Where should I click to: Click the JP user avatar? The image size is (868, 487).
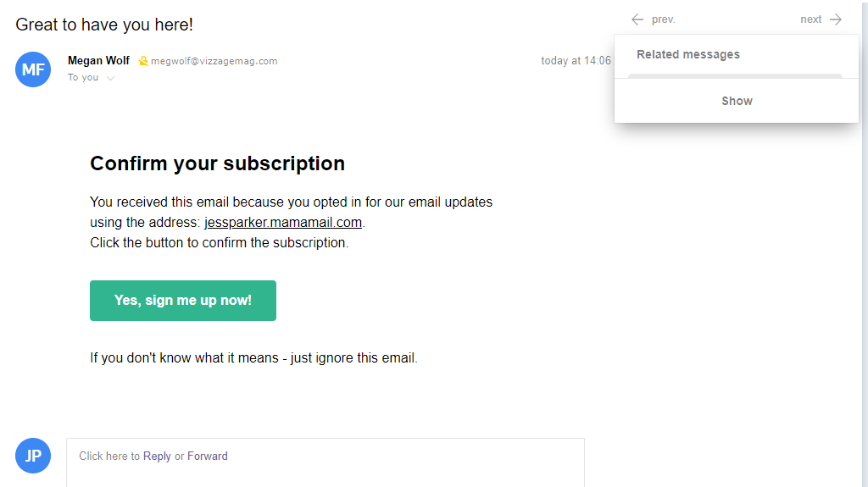click(33, 456)
